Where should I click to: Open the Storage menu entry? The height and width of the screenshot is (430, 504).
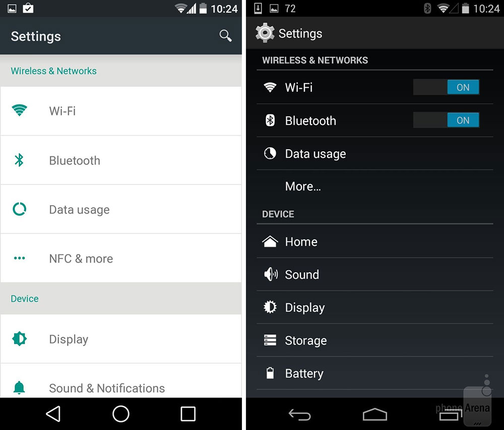click(x=375, y=340)
